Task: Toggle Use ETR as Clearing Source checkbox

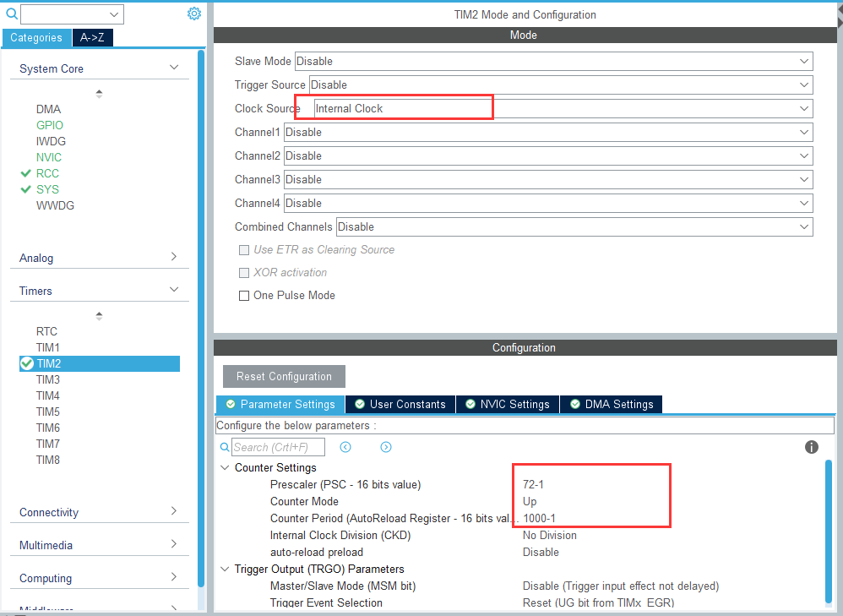Action: coord(244,250)
